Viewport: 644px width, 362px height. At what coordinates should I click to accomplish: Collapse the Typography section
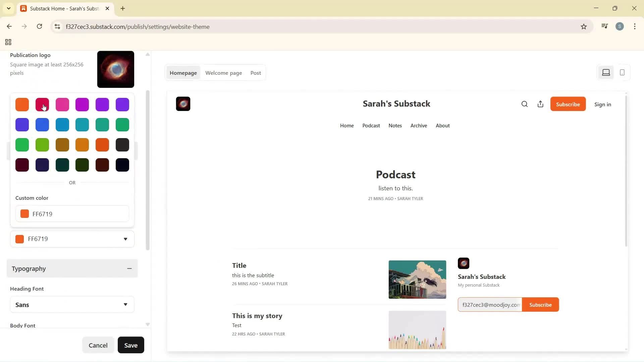(x=129, y=268)
